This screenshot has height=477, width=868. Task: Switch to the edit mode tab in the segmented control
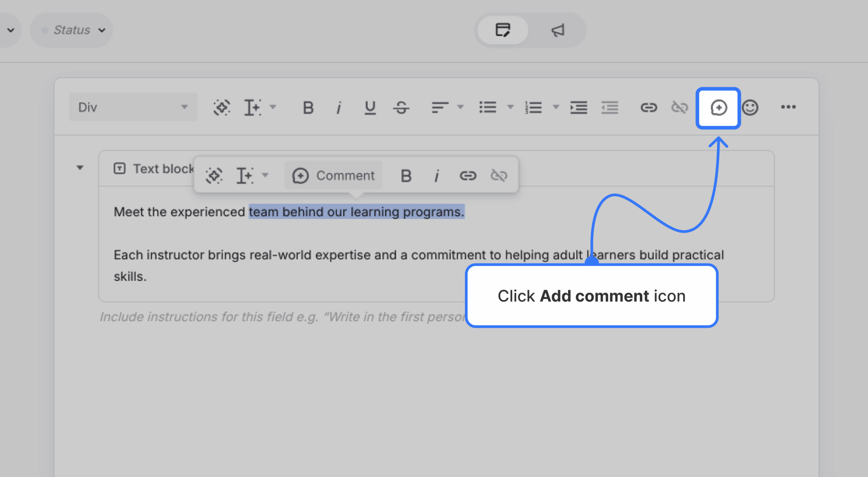[x=503, y=30]
